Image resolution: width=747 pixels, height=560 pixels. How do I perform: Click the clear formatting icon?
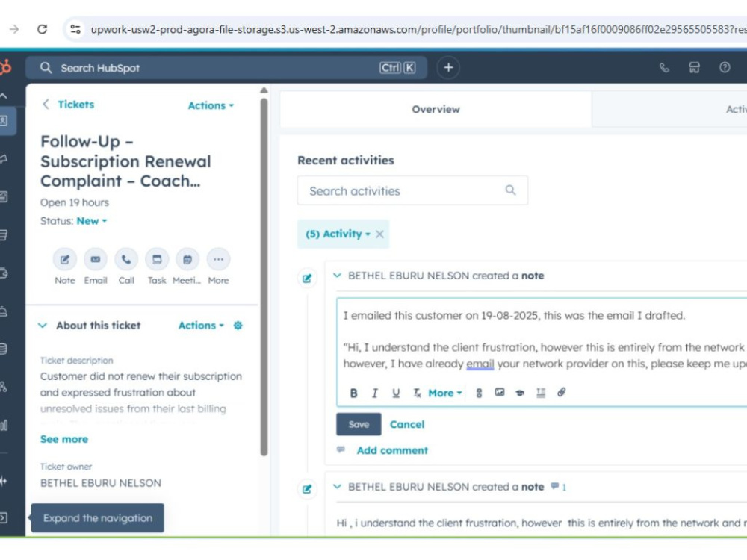(x=417, y=393)
